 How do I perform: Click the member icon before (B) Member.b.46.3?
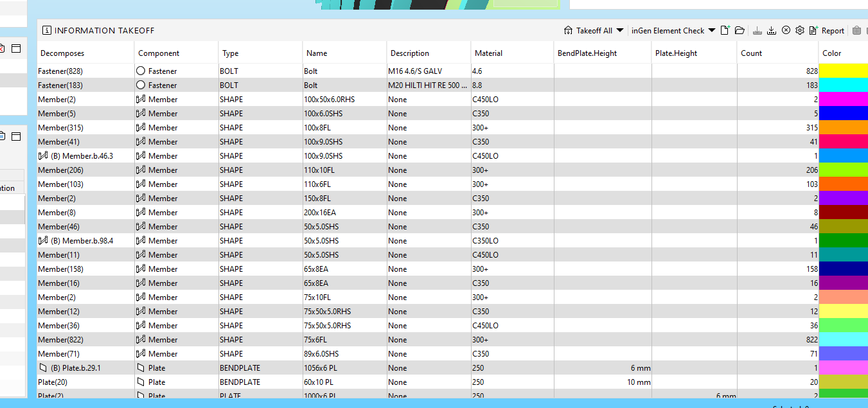pos(43,155)
